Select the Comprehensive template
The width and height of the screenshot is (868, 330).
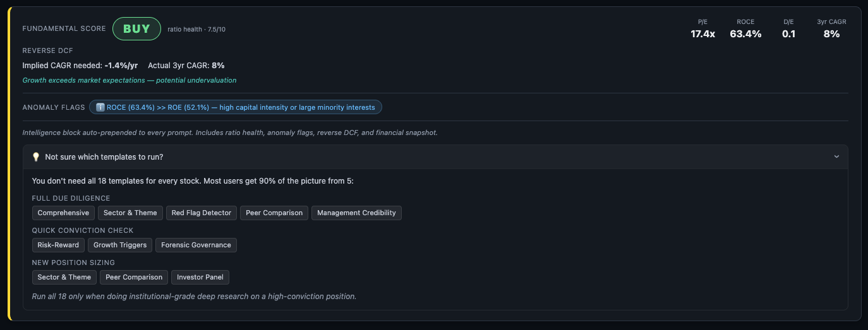point(63,213)
